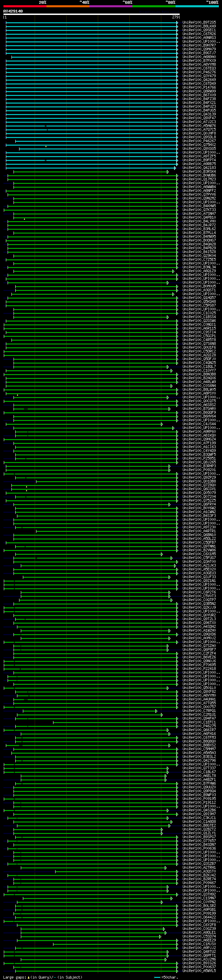The height and width of the screenshot is (980, 222).
Task: Select label UniRef100_A6N9A0
Action: click(199, 57)
